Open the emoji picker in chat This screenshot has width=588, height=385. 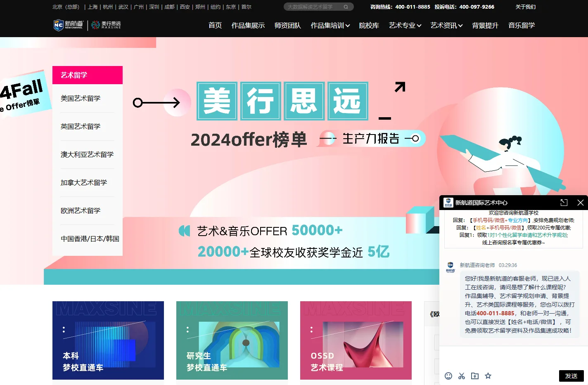(448, 376)
